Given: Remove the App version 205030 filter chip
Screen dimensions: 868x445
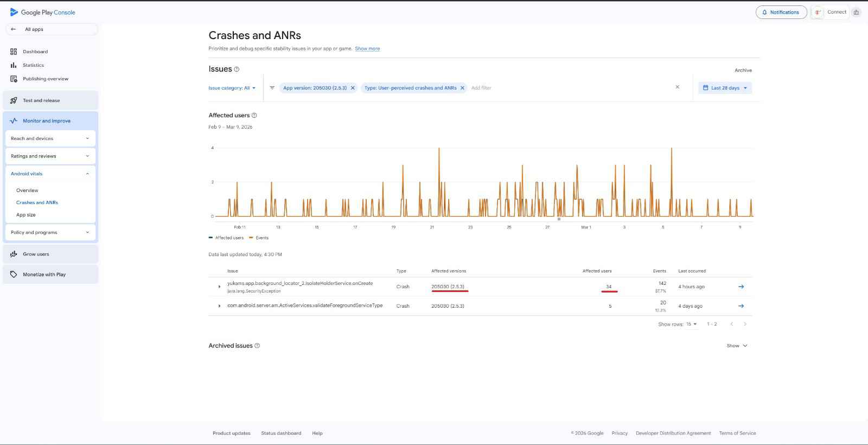Looking at the screenshot, I should tap(353, 88).
